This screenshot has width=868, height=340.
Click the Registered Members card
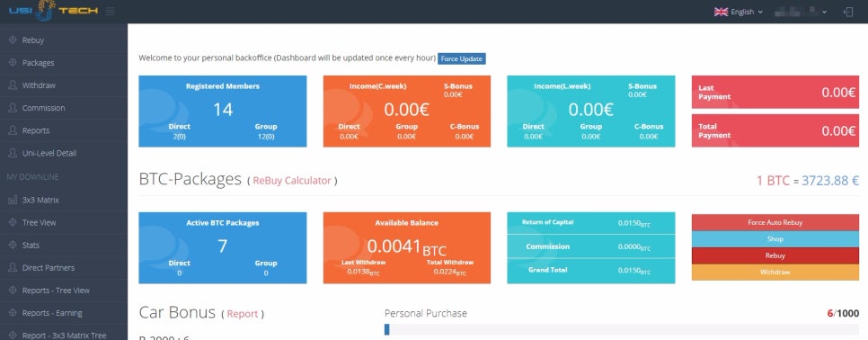[x=223, y=112]
